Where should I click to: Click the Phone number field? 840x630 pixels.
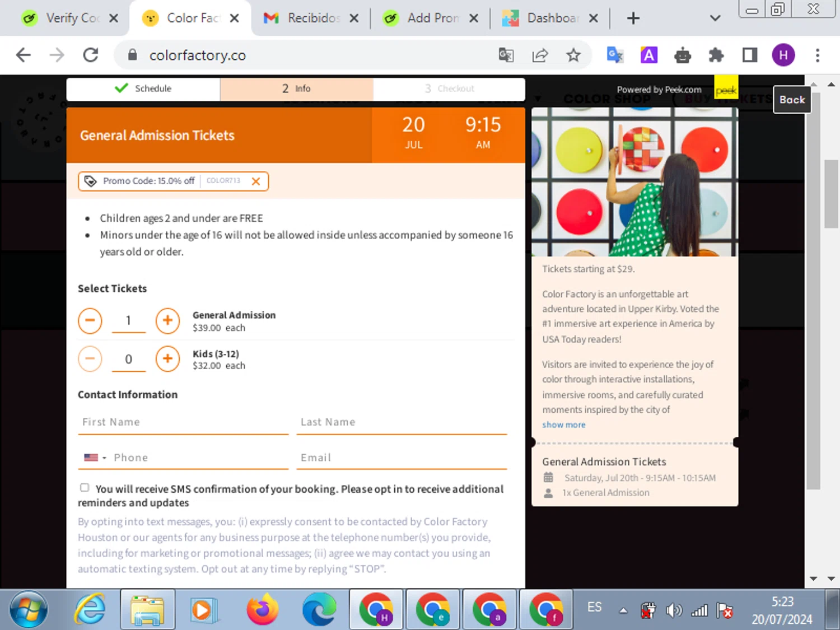click(200, 458)
